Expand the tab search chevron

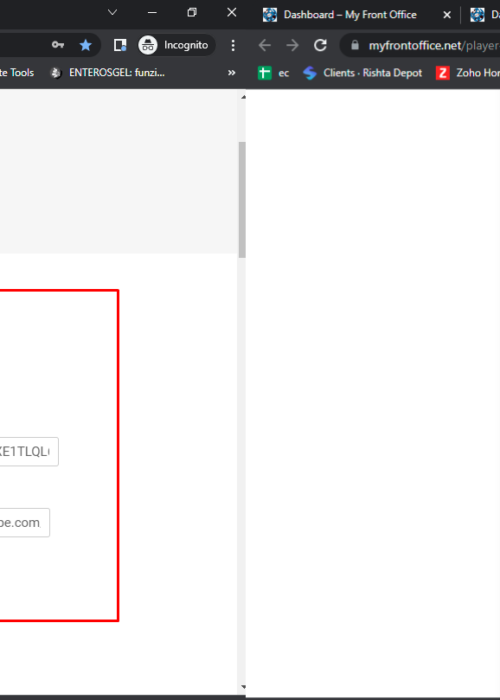[x=112, y=12]
